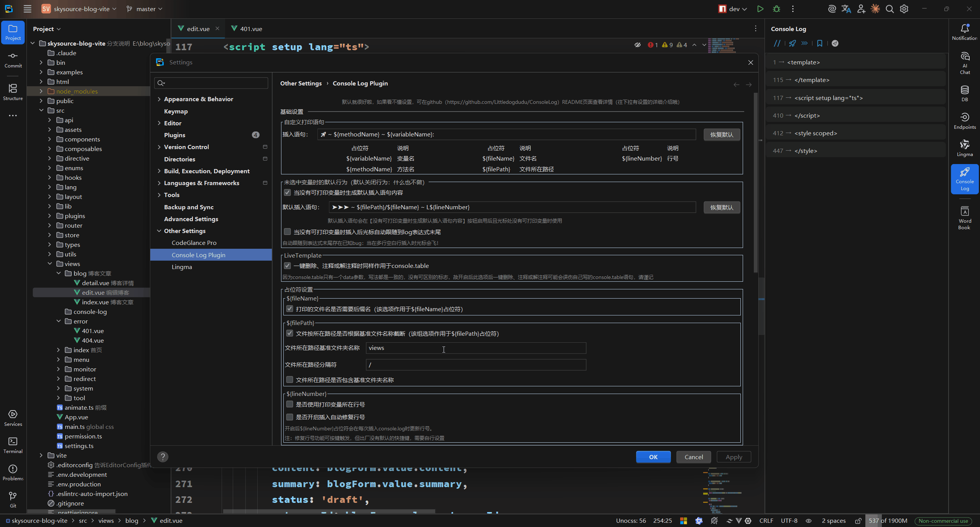Open the Word Book panel

point(965,218)
